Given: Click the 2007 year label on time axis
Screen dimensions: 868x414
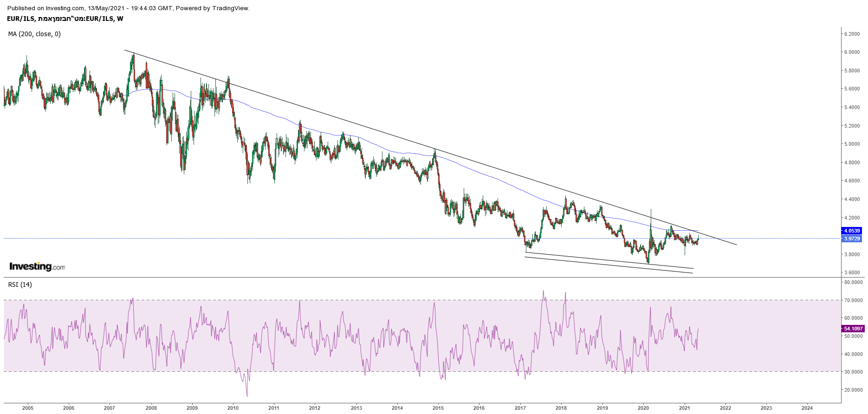Looking at the screenshot, I should 110,408.
